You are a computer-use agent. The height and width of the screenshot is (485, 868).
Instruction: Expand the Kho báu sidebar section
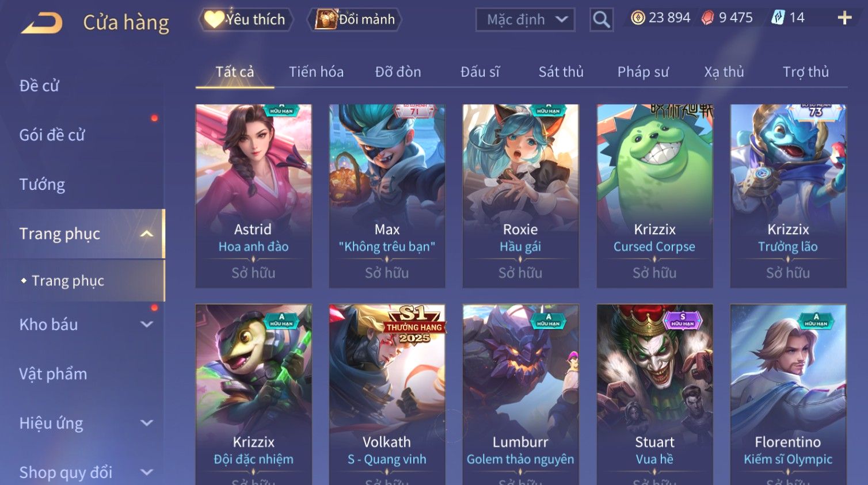tap(147, 324)
